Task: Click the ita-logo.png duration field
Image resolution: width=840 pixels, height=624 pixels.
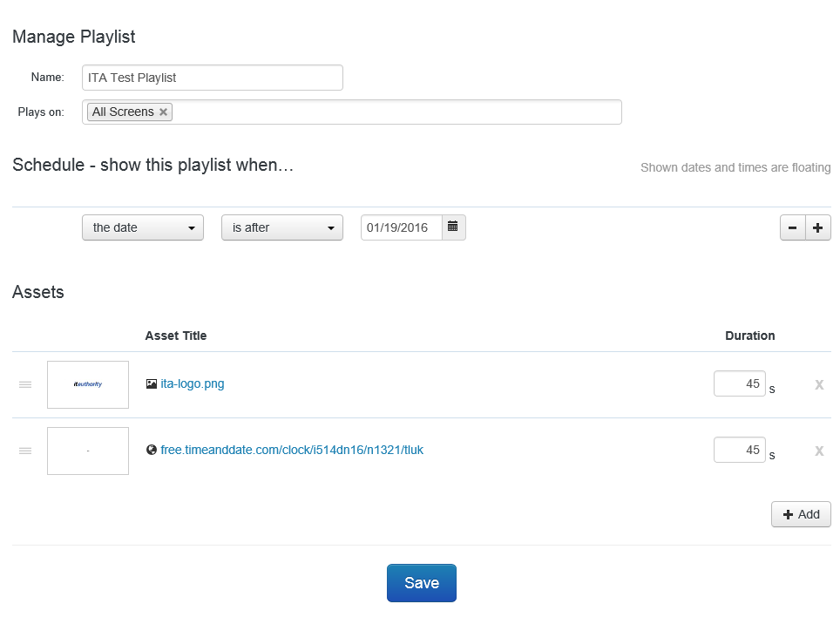Action: [x=739, y=383]
